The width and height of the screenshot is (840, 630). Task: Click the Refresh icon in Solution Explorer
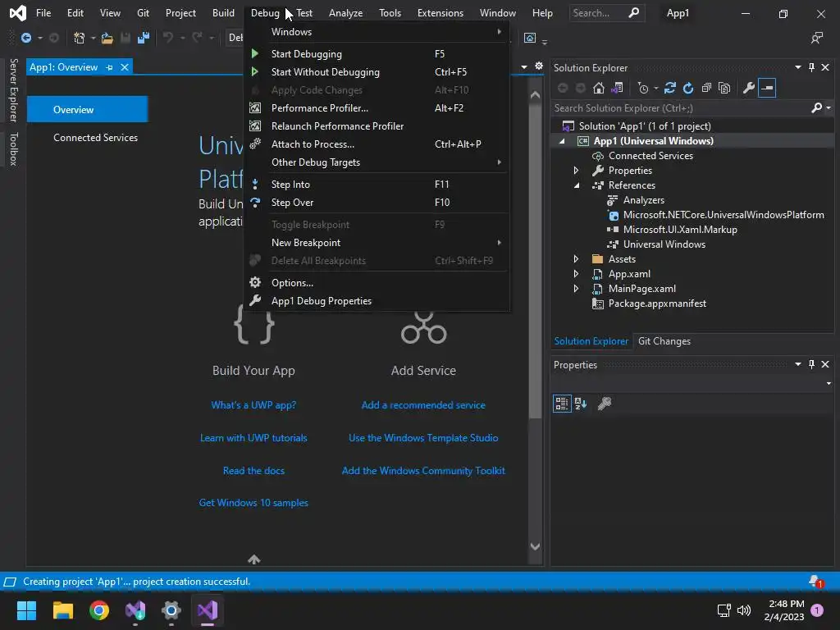point(688,88)
